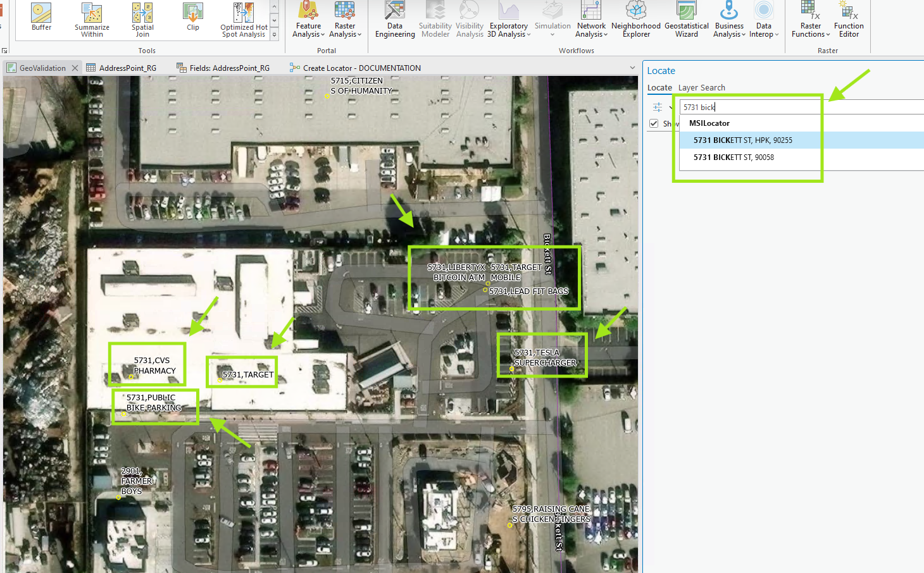Click the 5731,PUBLIC BIKE PARKING point
924x573 pixels.
[123, 414]
